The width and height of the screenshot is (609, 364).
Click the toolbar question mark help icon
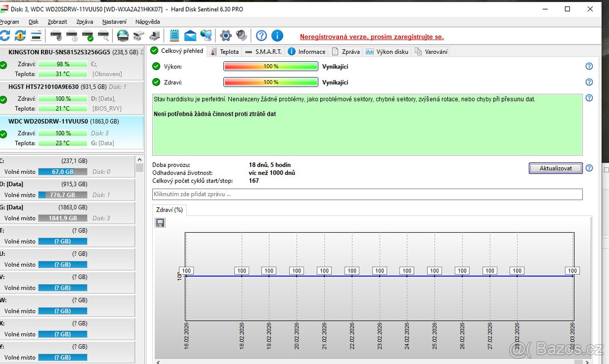[x=261, y=35]
